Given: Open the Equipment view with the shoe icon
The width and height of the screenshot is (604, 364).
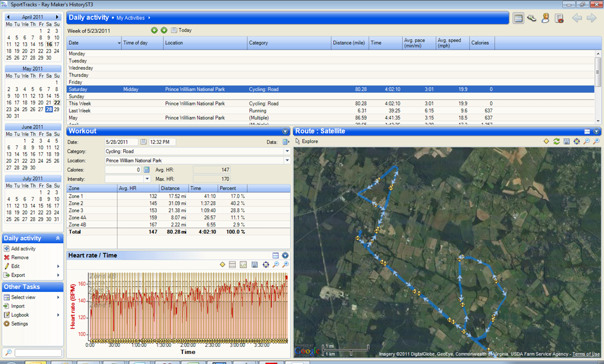Looking at the screenshot, I should click(x=531, y=18).
